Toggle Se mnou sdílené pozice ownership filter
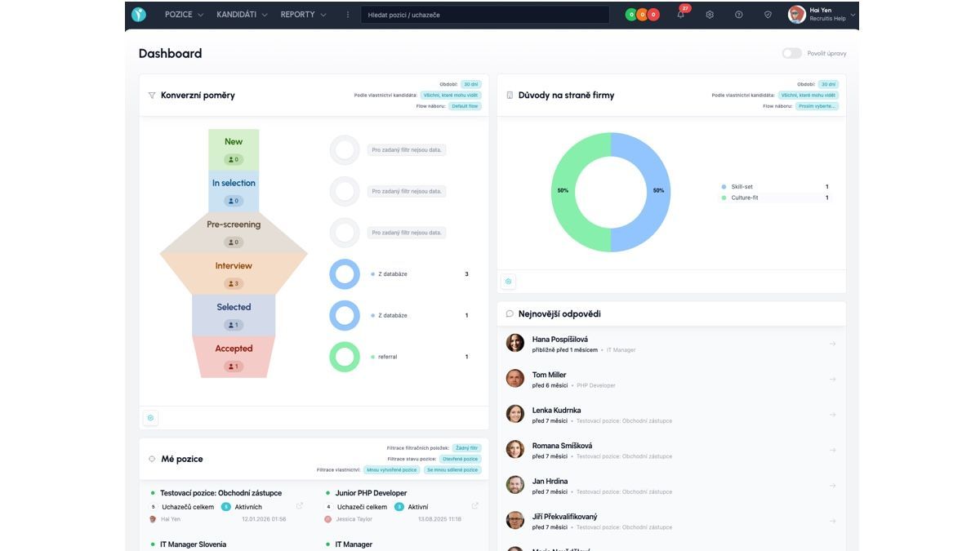This screenshot has height=551, width=980. (x=452, y=470)
